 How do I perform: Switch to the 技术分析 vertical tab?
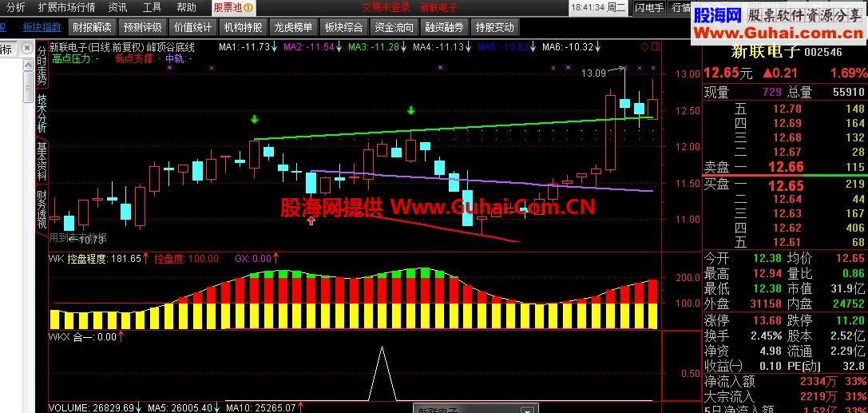42,113
